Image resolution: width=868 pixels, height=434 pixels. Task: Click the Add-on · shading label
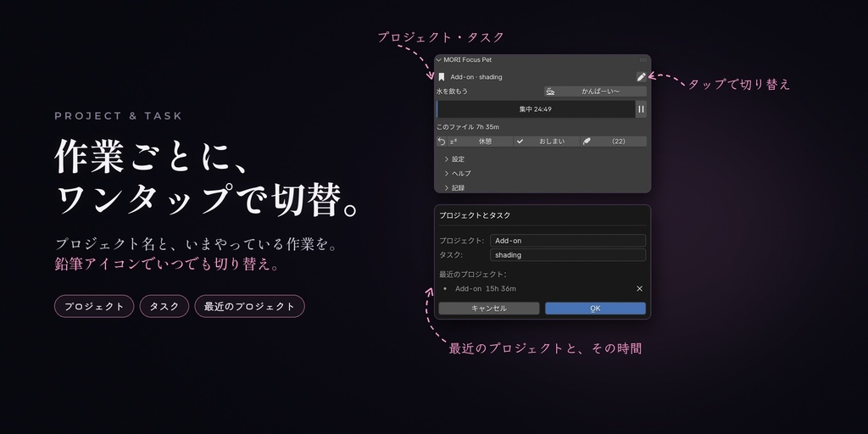[x=476, y=77]
